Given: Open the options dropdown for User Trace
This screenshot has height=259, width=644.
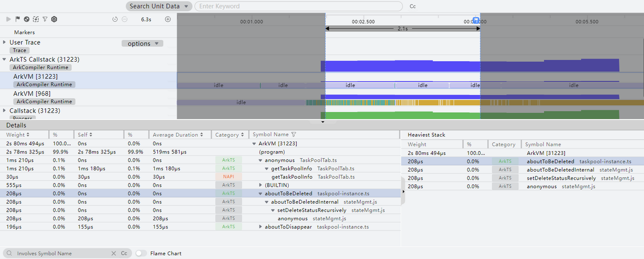Looking at the screenshot, I should click(142, 43).
